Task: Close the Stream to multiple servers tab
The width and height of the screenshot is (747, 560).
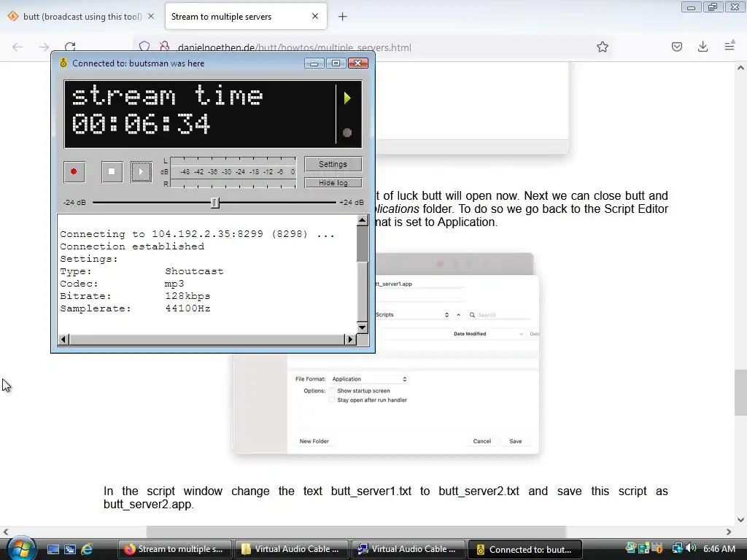Action: pyautogui.click(x=315, y=17)
